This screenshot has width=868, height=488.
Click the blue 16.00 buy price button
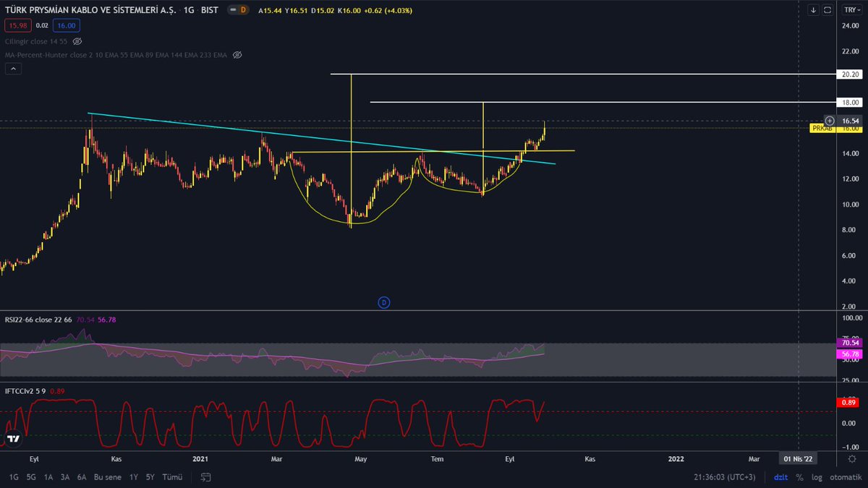[x=66, y=25]
